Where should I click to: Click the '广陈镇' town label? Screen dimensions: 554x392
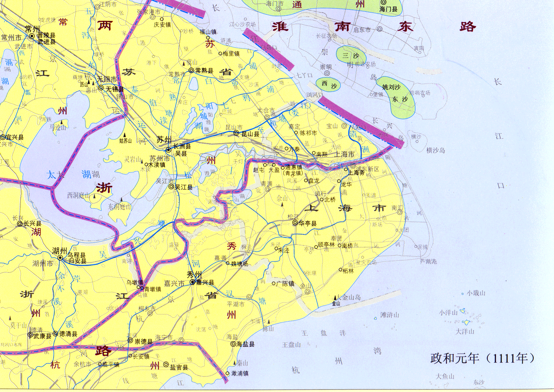tap(285, 283)
